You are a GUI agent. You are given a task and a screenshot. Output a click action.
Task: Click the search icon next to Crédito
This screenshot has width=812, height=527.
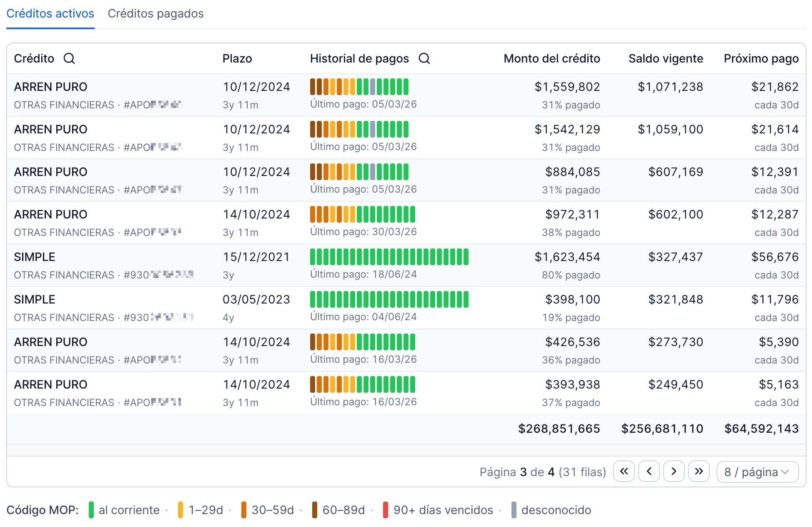coord(69,58)
